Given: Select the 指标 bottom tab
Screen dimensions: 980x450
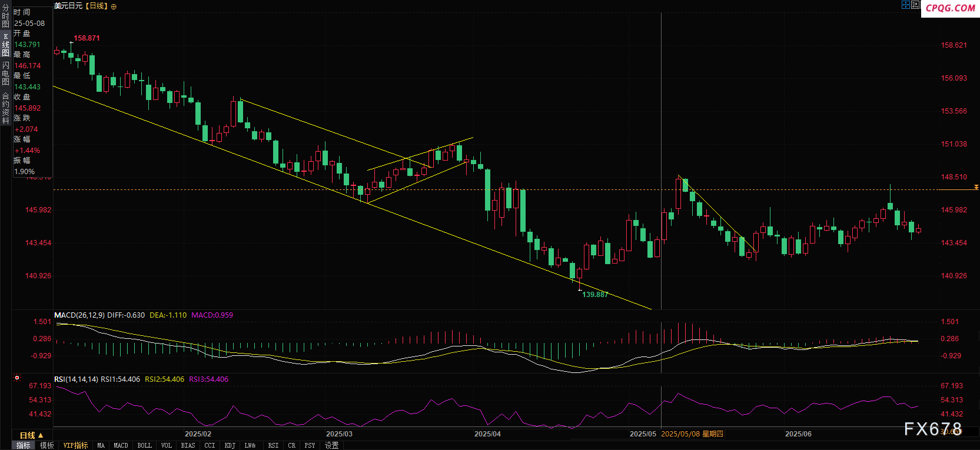Looking at the screenshot, I should point(24,445).
